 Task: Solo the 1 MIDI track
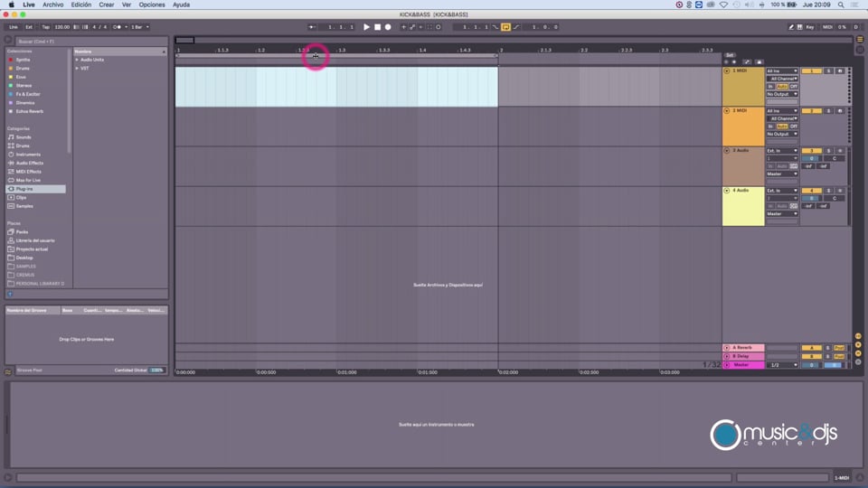(x=829, y=70)
